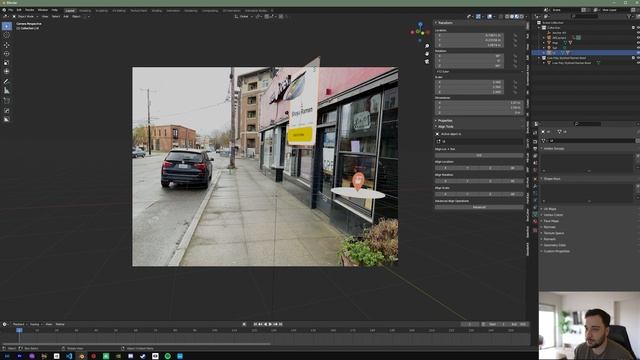This screenshot has width=640, height=360.
Task: Click the viewport pan hand gizmo
Action: pos(427,54)
